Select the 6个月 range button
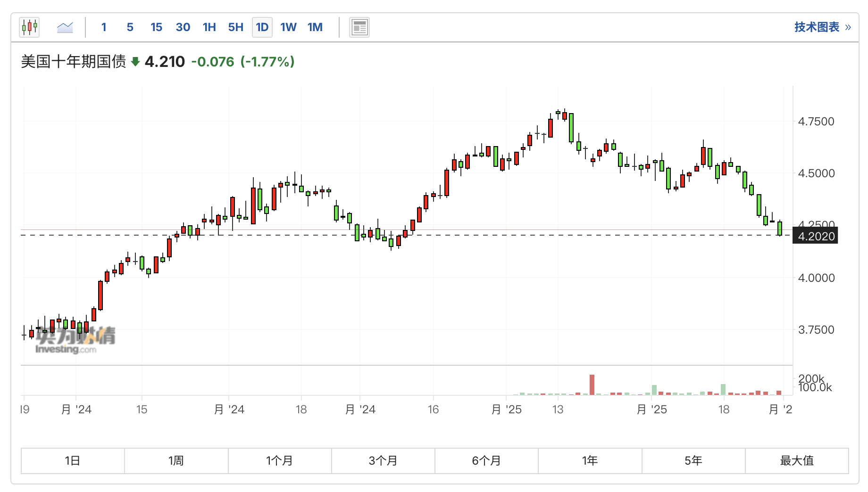This screenshot has height=492, width=868. click(x=486, y=460)
